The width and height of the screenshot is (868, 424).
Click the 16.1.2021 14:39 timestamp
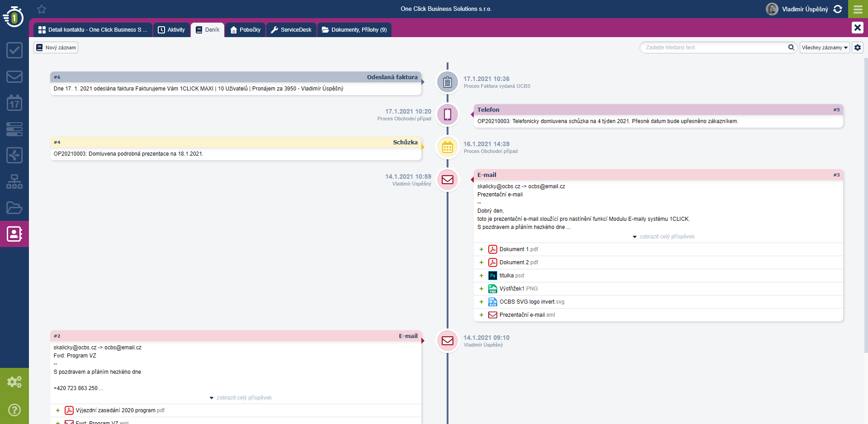click(x=486, y=144)
